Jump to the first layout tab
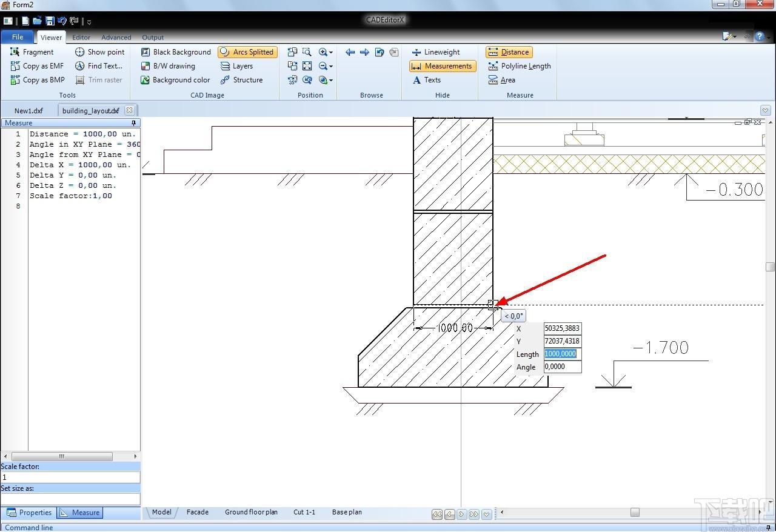Image resolution: width=776 pixels, height=532 pixels. (437, 514)
